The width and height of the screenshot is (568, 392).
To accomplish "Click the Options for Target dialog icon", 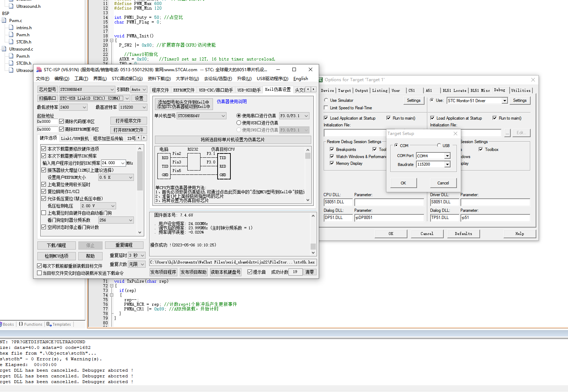I will coord(321,80).
